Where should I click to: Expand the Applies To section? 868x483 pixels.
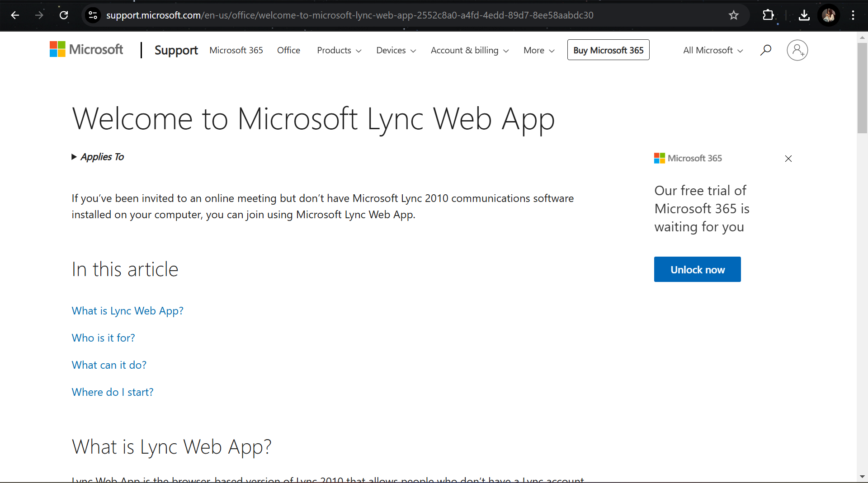coord(98,157)
